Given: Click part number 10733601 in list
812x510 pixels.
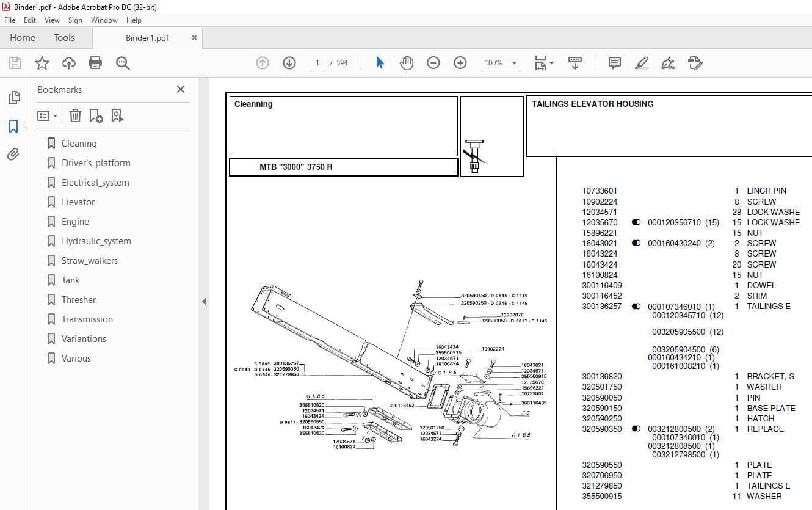Looking at the screenshot, I should click(600, 191).
